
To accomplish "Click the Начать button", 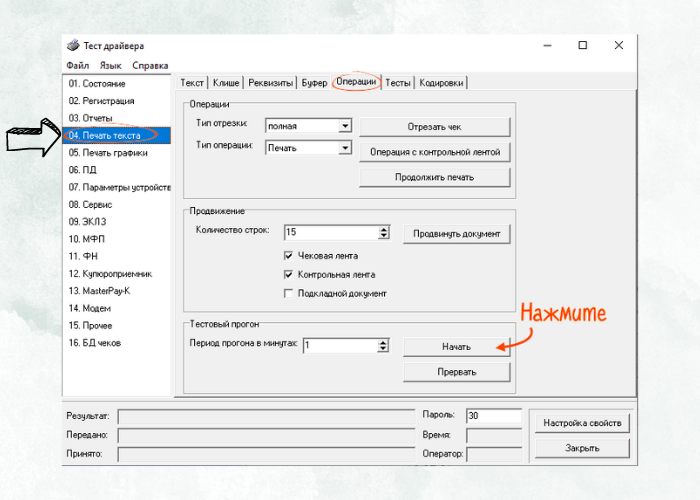I will (x=456, y=347).
